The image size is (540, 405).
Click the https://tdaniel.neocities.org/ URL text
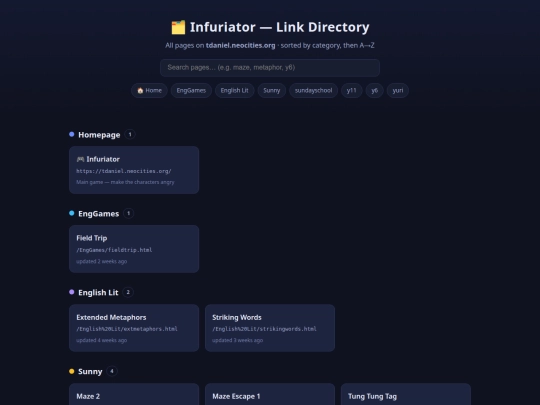coord(124,171)
